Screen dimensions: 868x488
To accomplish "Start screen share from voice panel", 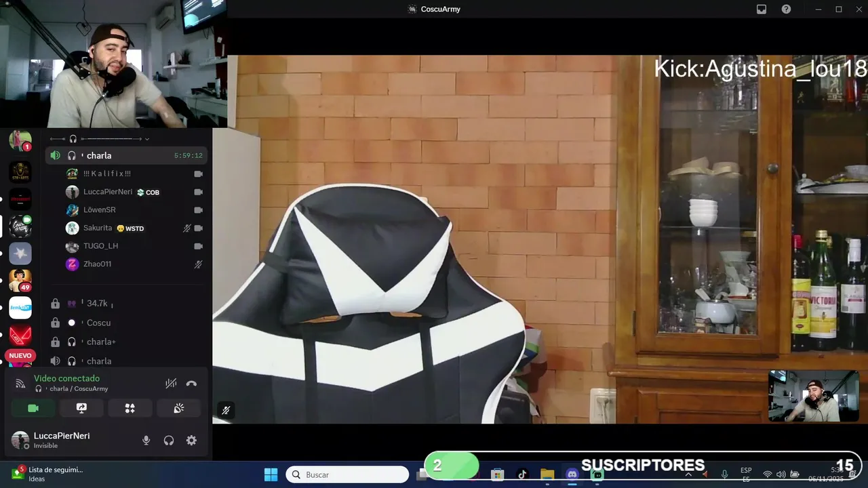I will [81, 408].
